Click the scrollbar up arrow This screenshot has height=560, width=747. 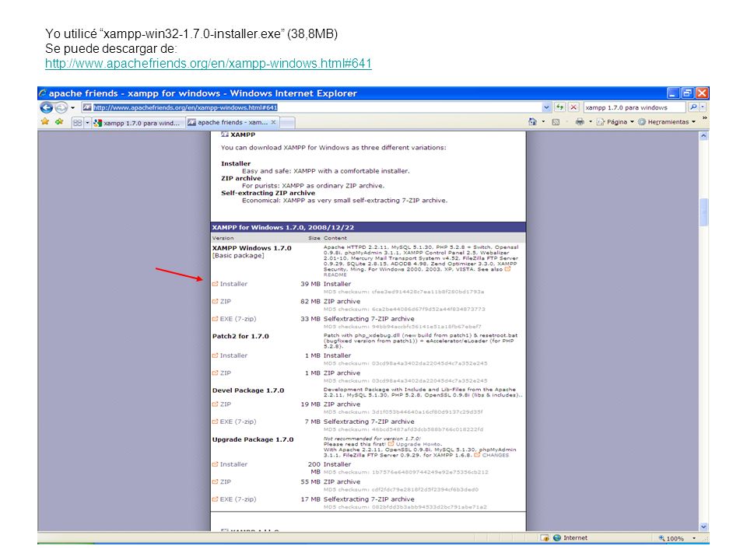pyautogui.click(x=703, y=135)
